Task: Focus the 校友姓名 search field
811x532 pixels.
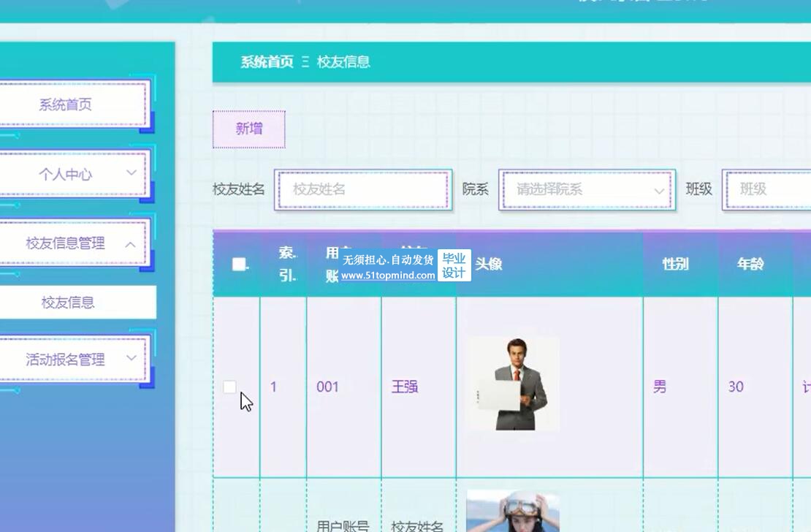Action: [x=363, y=189]
